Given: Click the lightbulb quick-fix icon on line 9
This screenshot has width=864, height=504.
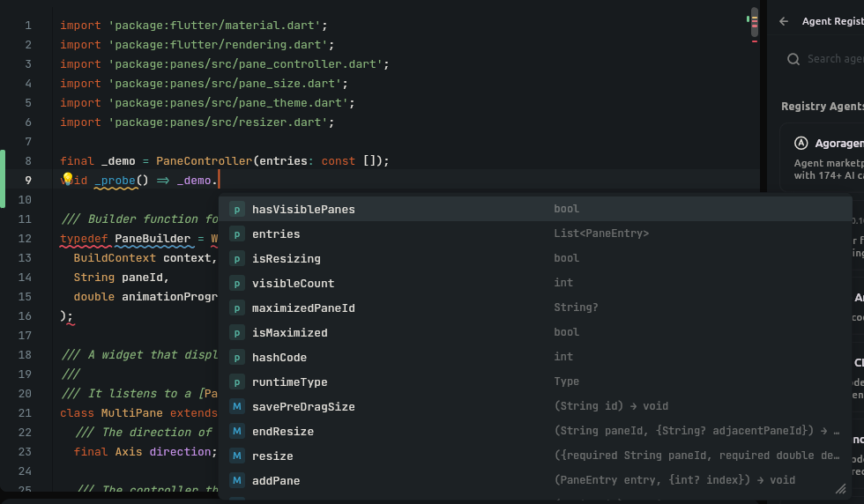Looking at the screenshot, I should point(67,178).
